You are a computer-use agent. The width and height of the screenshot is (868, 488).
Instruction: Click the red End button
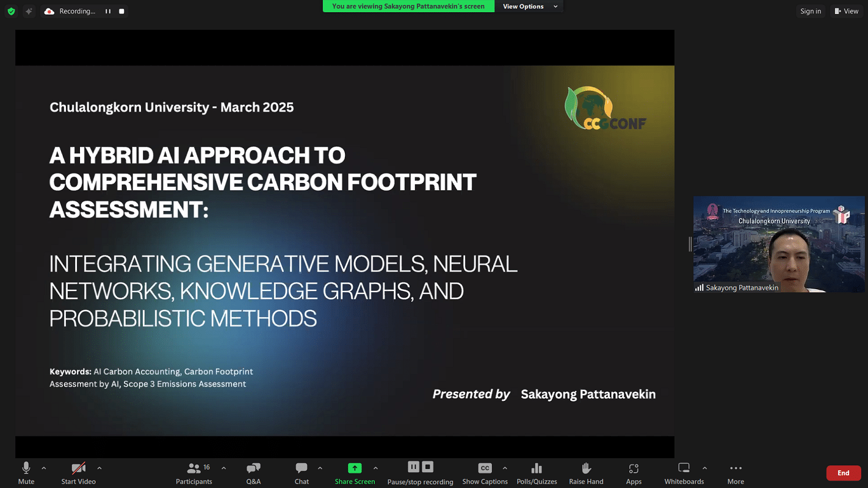[x=843, y=473]
